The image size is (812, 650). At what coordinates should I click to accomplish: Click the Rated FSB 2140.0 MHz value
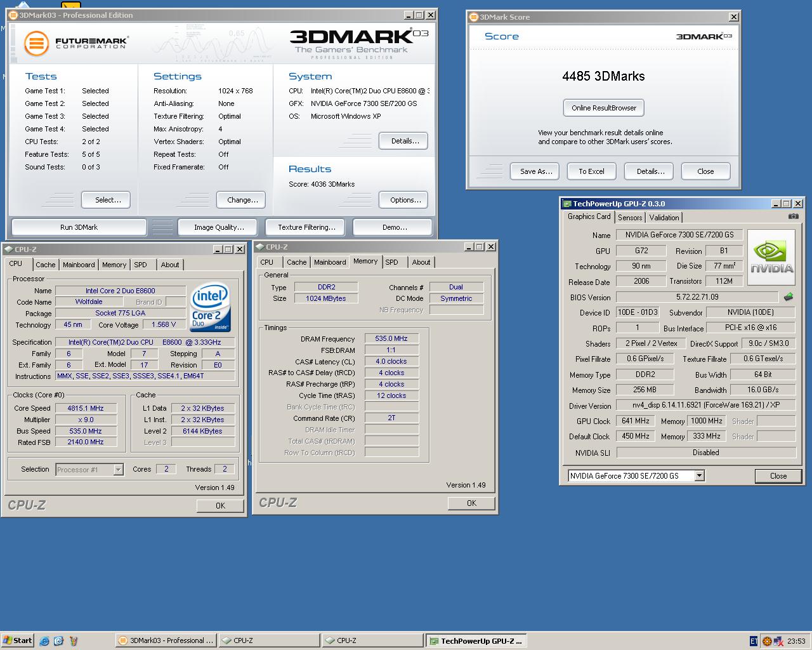(x=86, y=442)
